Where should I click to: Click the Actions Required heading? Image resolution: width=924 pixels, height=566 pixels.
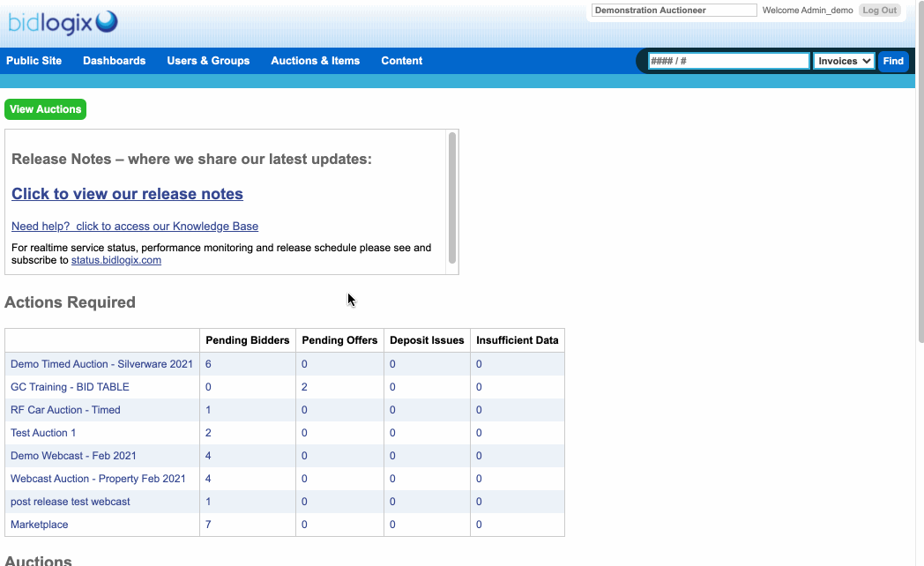[71, 302]
